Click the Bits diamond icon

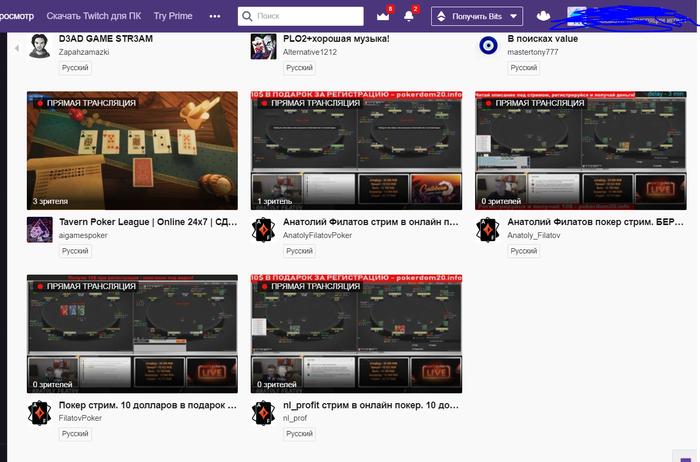pyautogui.click(x=442, y=17)
